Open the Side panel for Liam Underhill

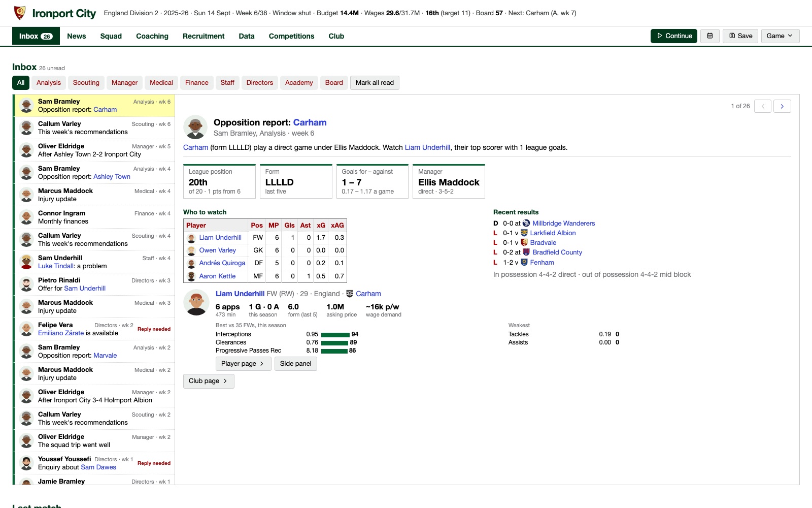[295, 364]
